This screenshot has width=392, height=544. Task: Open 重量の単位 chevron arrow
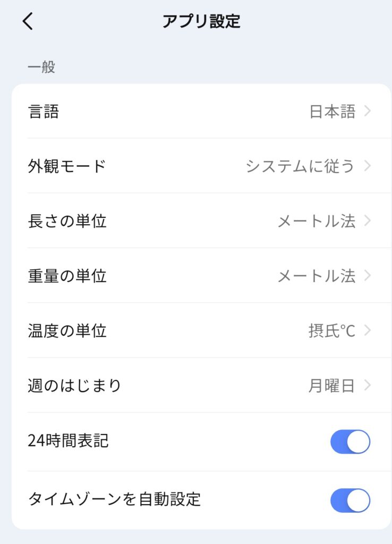368,276
